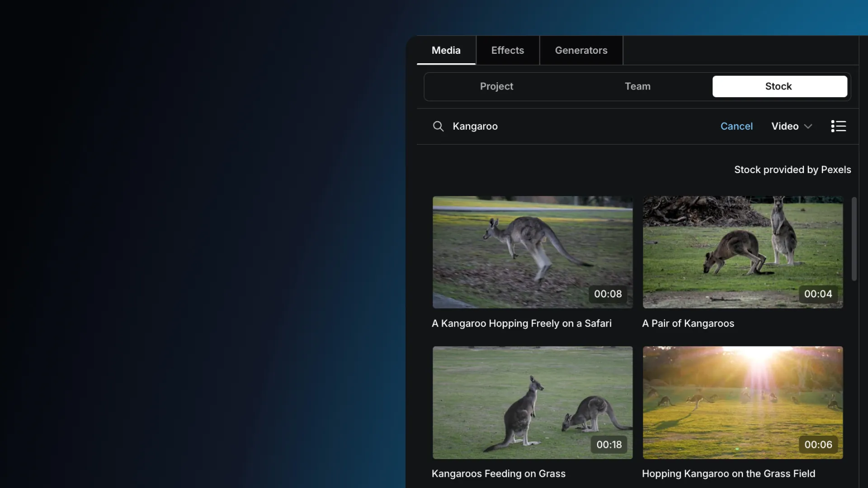Open the Generators tab
Viewport: 868px width, 488px height.
pos(581,50)
